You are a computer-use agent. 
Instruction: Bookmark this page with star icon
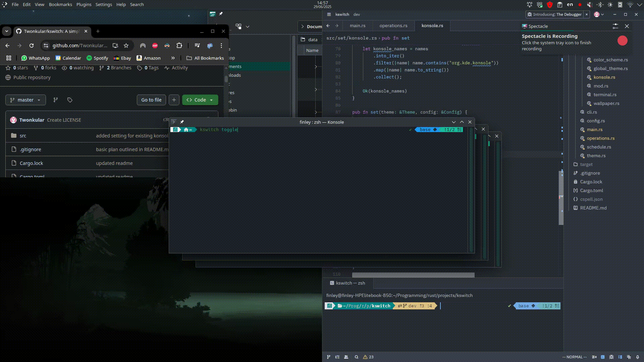[x=126, y=46]
